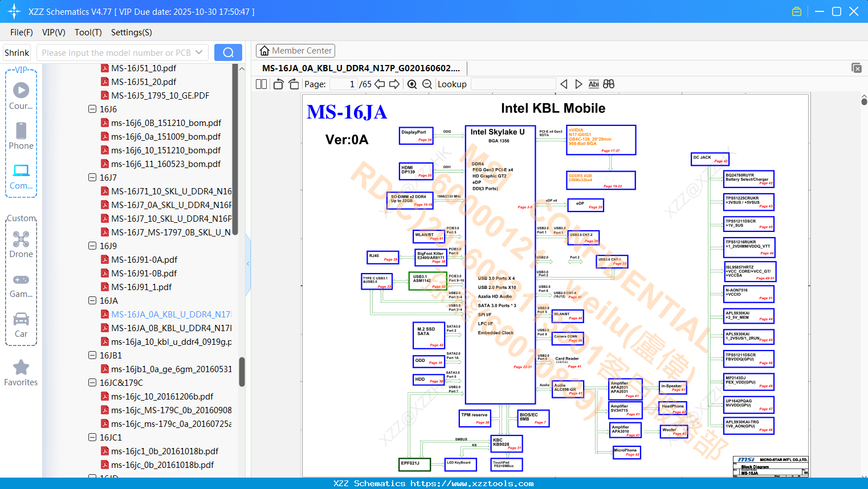Image resolution: width=868 pixels, height=489 pixels.
Task: Open the Tool(T) menu
Action: click(x=88, y=32)
